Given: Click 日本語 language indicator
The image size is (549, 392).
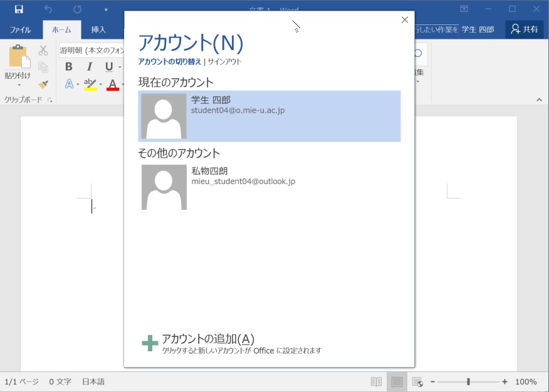Looking at the screenshot, I should [x=93, y=381].
